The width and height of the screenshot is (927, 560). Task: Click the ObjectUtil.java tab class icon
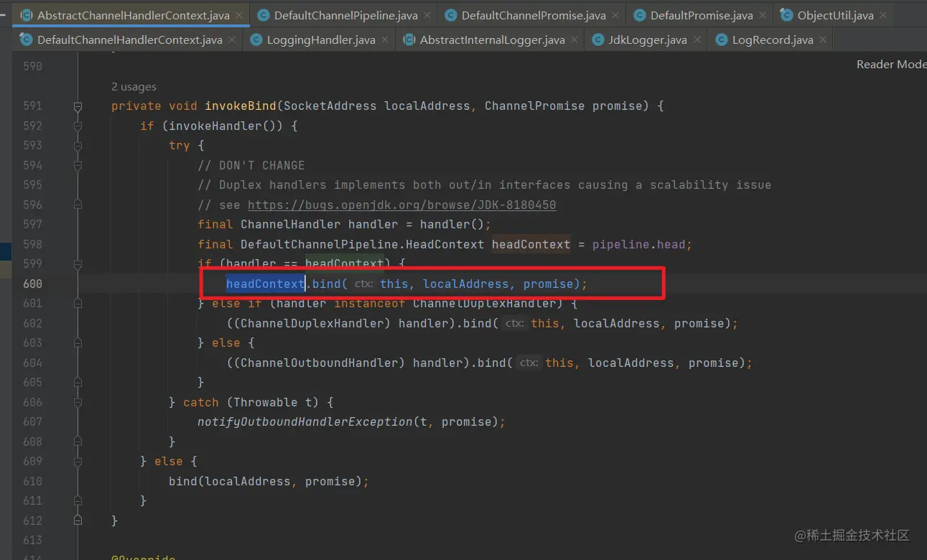(x=786, y=15)
